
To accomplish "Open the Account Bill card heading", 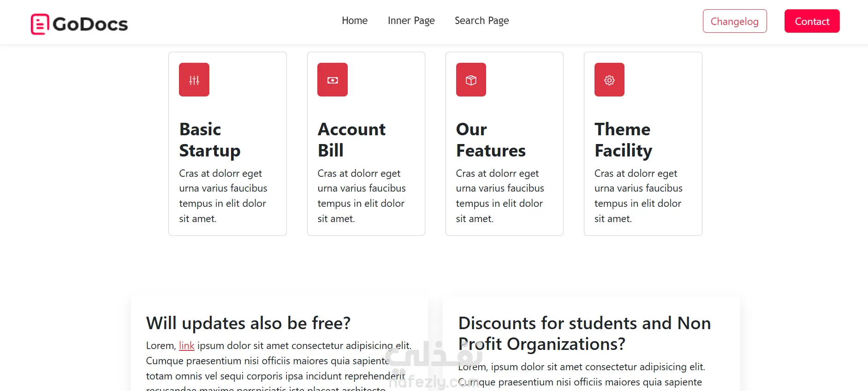I will [x=351, y=140].
